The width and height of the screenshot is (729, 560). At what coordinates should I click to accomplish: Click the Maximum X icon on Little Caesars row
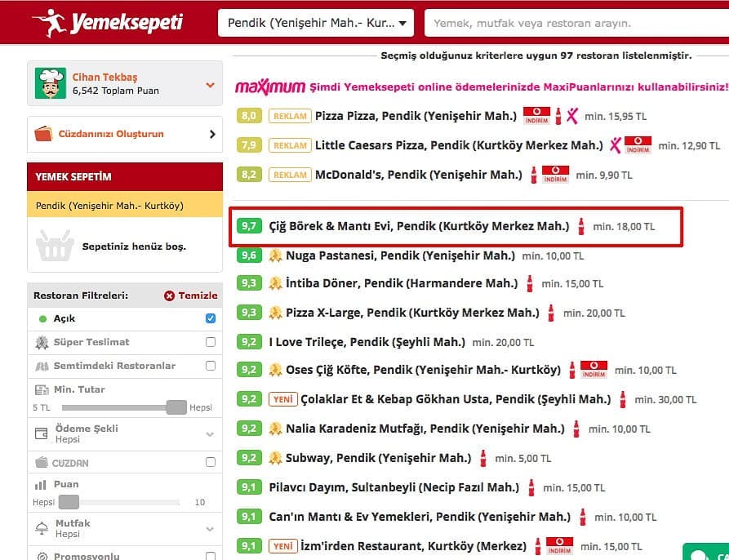point(615,145)
